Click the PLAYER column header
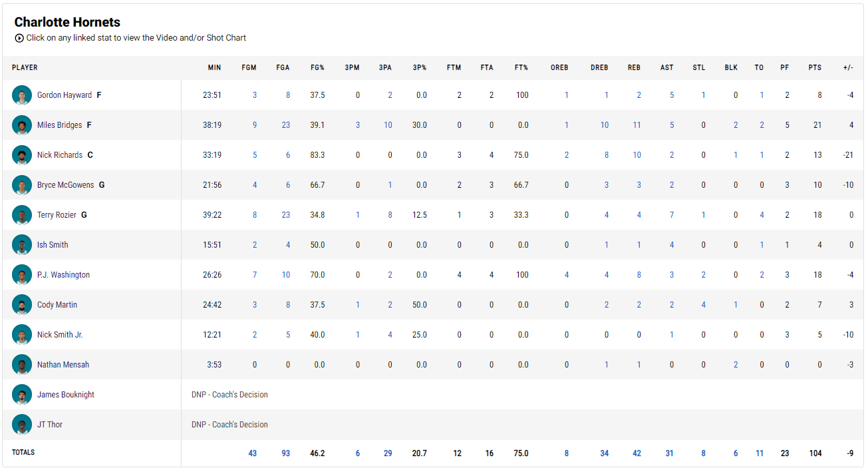The height and width of the screenshot is (472, 868). (x=25, y=67)
